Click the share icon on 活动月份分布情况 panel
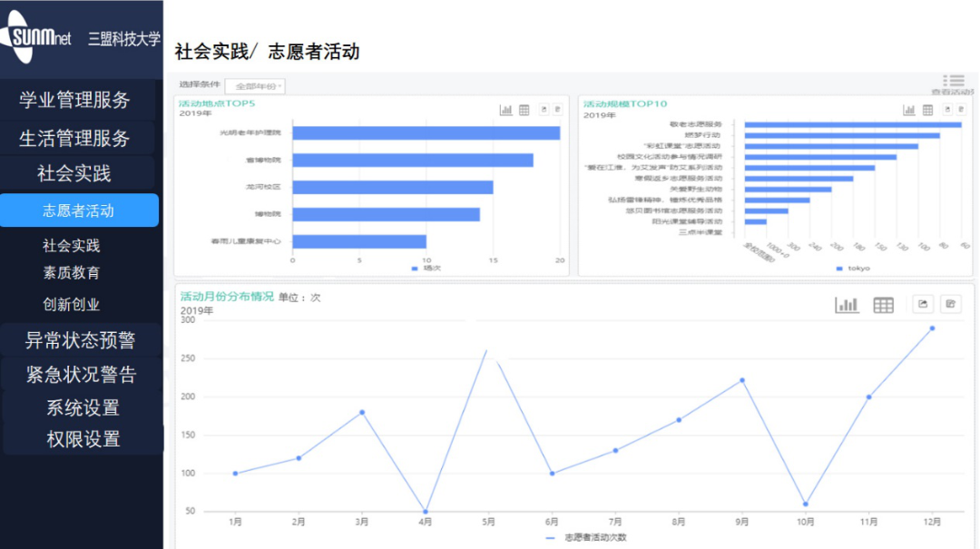Image resolution: width=980 pixels, height=549 pixels. click(x=923, y=304)
